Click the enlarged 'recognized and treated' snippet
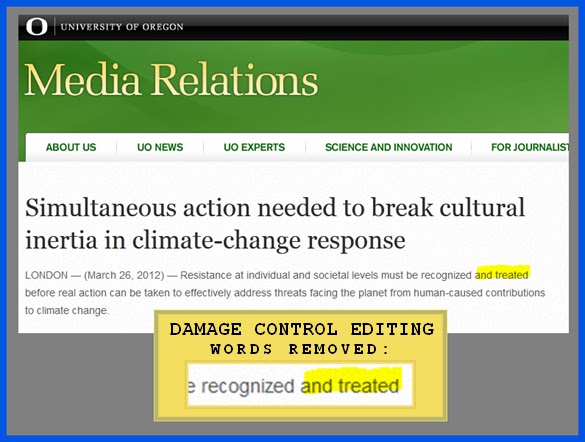Image resolution: width=585 pixels, height=442 pixels. 300,385
